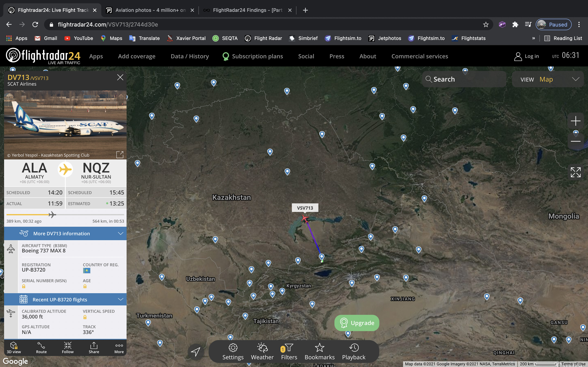Expand More DV713 information
This screenshot has width=588, height=367.
65,233
